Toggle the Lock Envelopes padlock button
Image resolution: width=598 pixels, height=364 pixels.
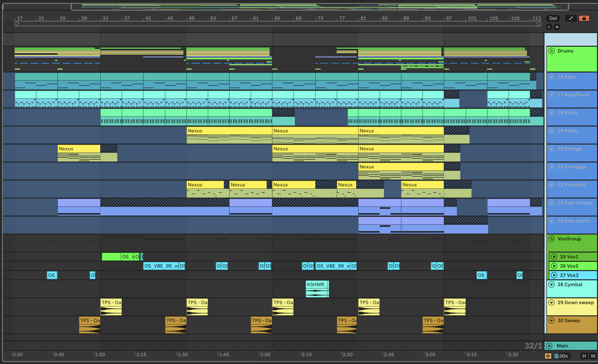584,18
